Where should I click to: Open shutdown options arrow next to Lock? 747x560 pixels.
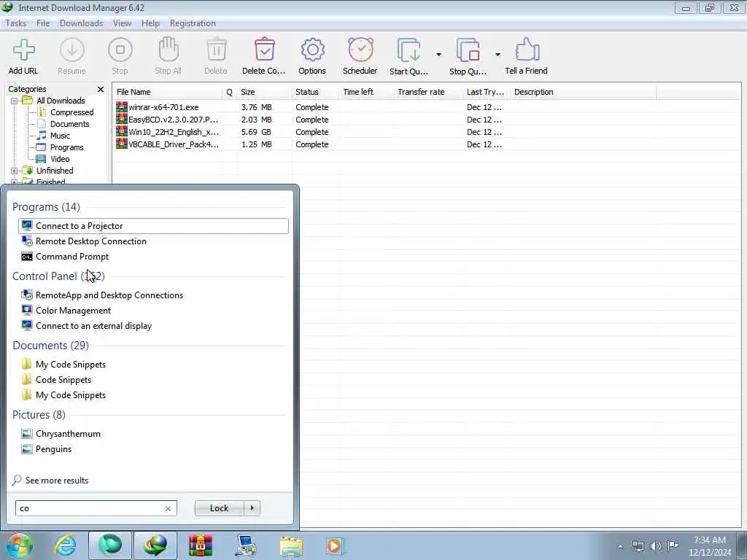click(x=252, y=508)
